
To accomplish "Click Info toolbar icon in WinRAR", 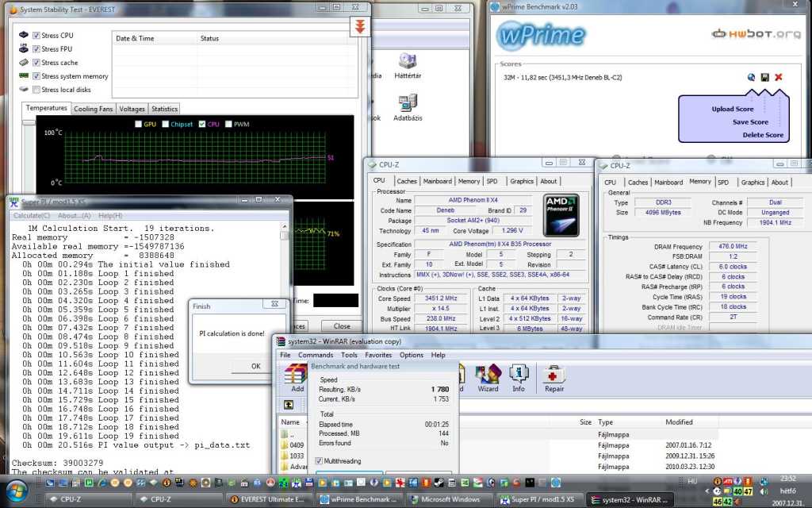I will pyautogui.click(x=519, y=379).
